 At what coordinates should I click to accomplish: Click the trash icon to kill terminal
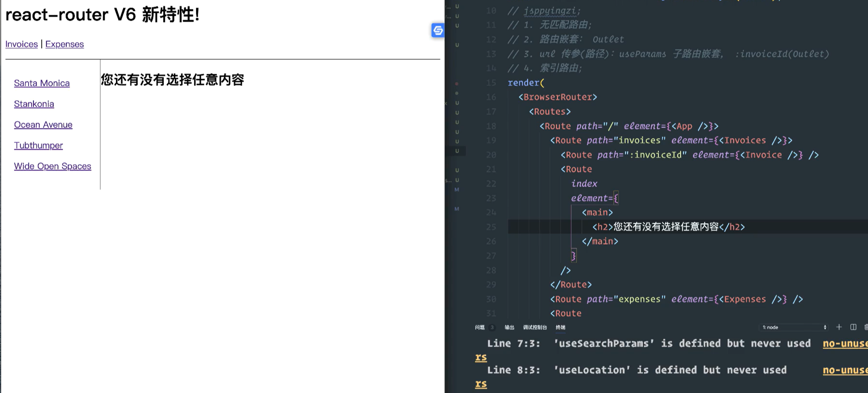pos(866,327)
